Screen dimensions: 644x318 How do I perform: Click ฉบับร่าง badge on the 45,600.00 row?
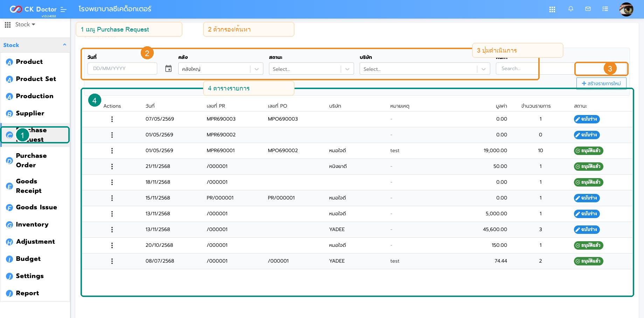coord(587,230)
